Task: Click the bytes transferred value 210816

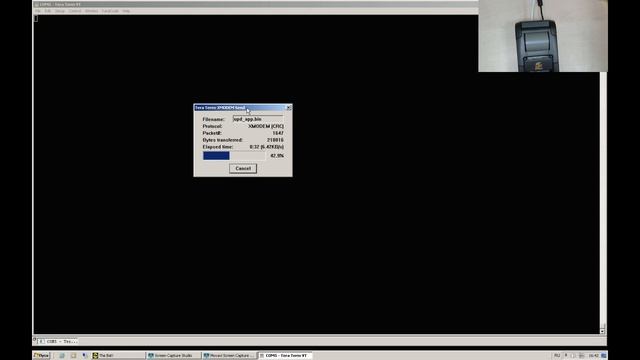Action: [275, 140]
